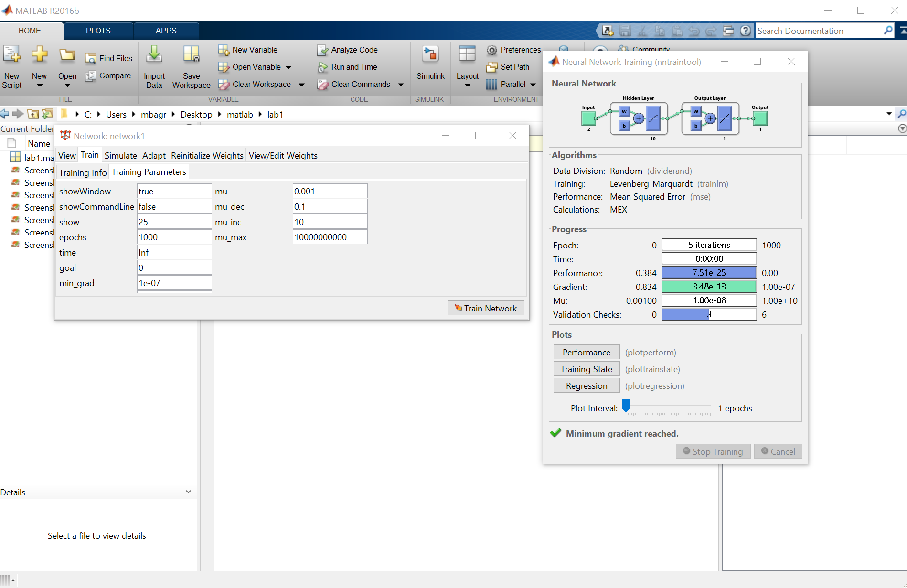Click the Plot Interval slider handle
907x588 pixels.
coord(626,405)
